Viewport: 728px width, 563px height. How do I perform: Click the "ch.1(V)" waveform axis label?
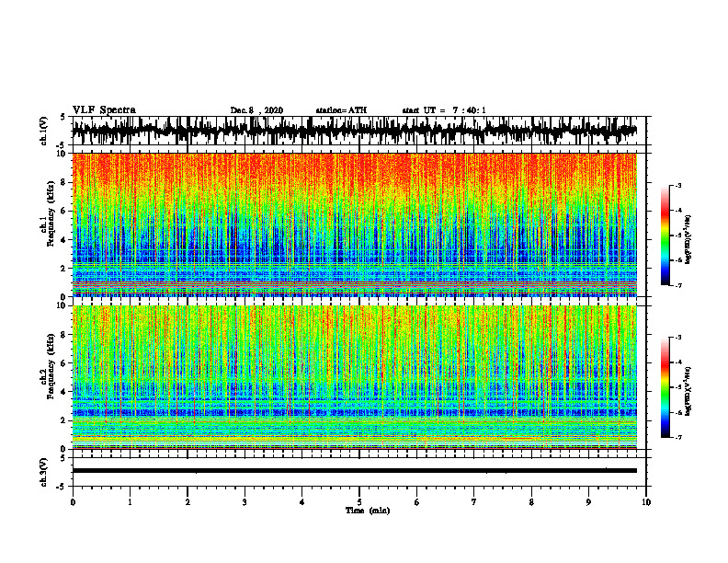44,131
